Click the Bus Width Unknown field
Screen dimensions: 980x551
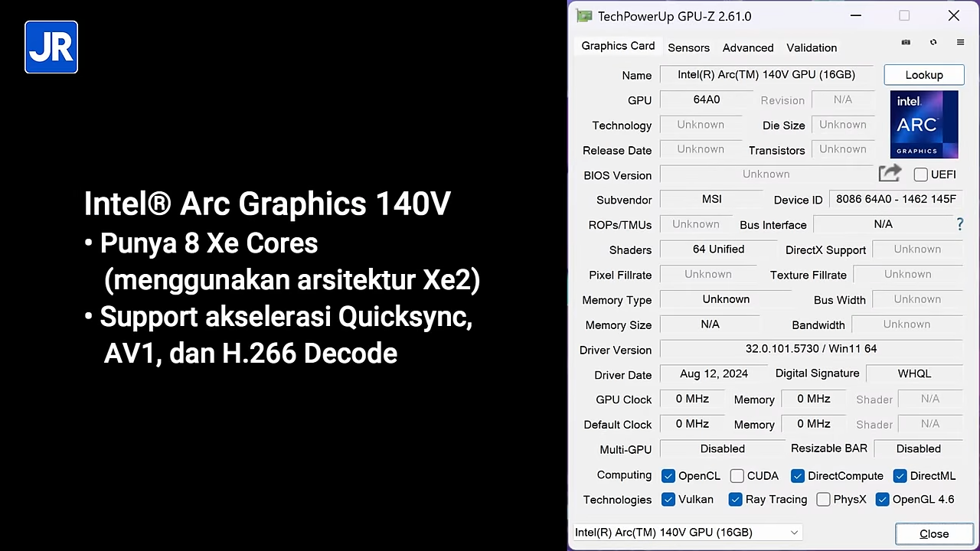pos(917,299)
